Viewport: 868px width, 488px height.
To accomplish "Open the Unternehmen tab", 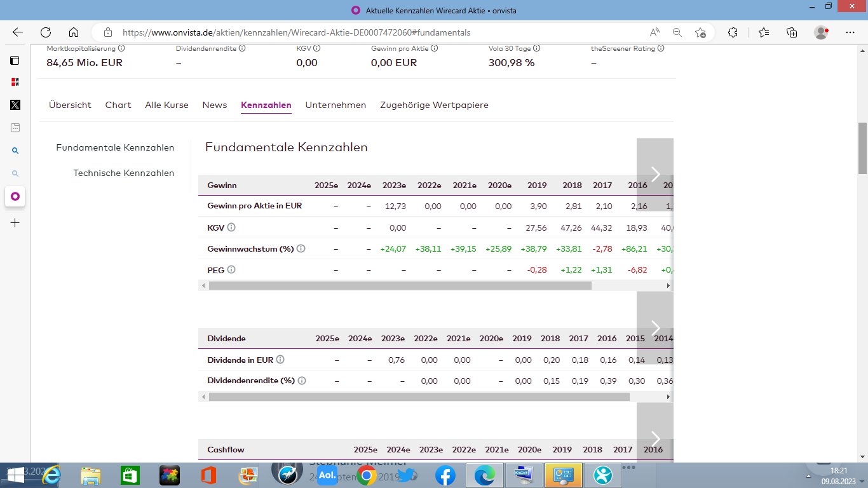I will (x=336, y=105).
